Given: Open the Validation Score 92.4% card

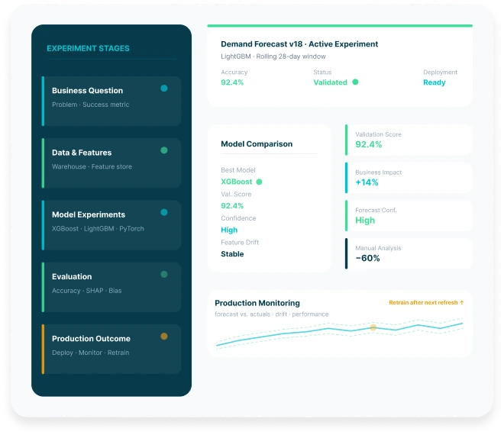Looking at the screenshot, I should click(409, 140).
